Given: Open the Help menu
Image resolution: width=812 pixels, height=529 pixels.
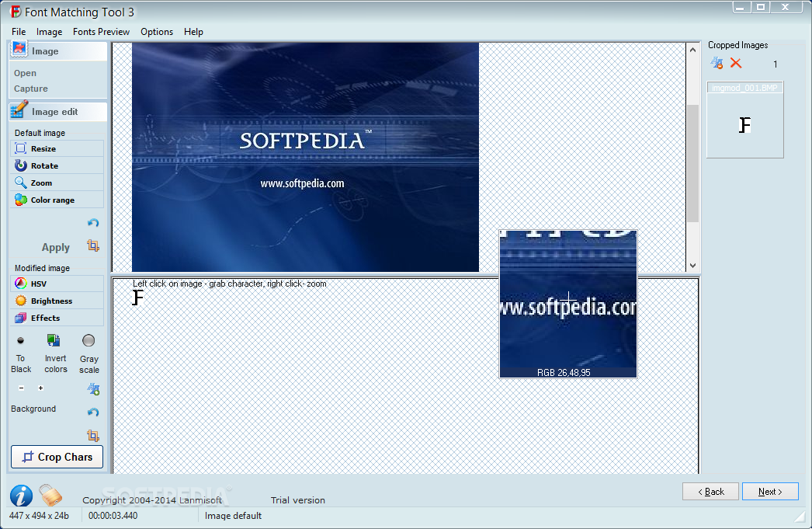Looking at the screenshot, I should (193, 32).
